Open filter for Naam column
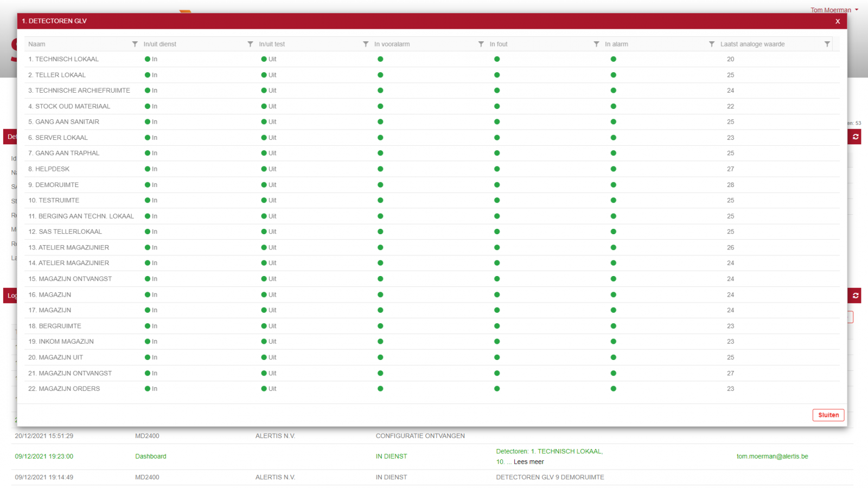 pos(135,44)
